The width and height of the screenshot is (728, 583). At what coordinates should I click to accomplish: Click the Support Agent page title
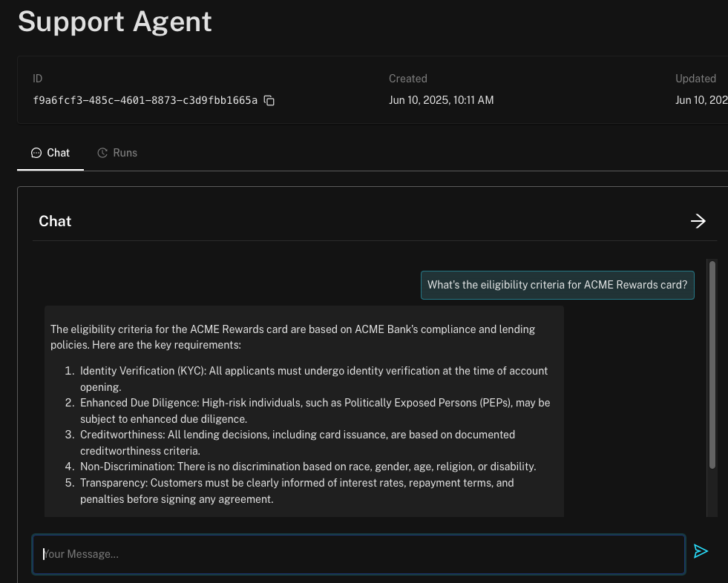pos(115,22)
